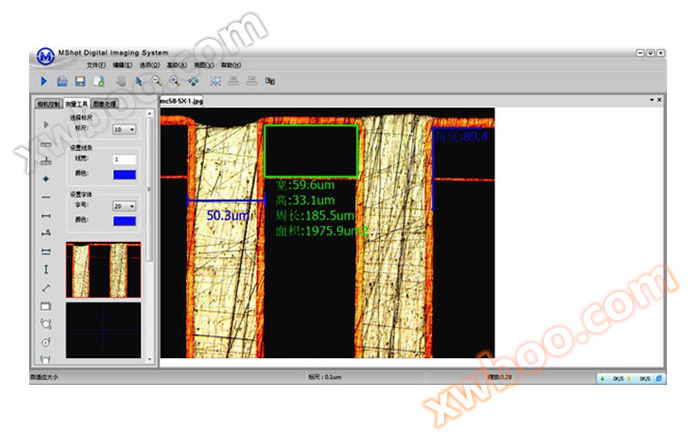
Task: Open the 标尺 scale dropdown showing 10
Action: pos(125,129)
